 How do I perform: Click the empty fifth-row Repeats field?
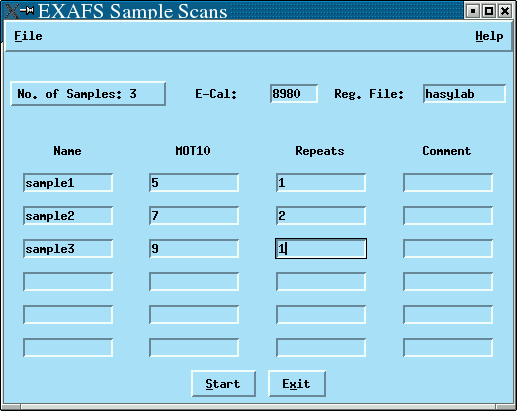(321, 315)
